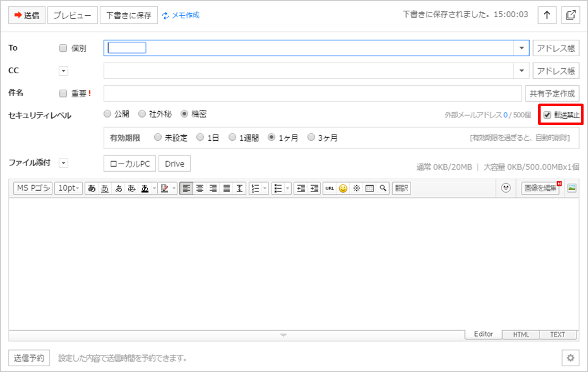Open the 10pt font size dropdown
The image size is (588, 372).
(68, 188)
